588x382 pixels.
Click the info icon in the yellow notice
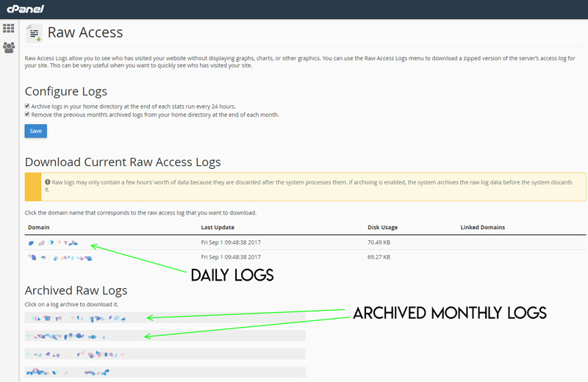[47, 181]
